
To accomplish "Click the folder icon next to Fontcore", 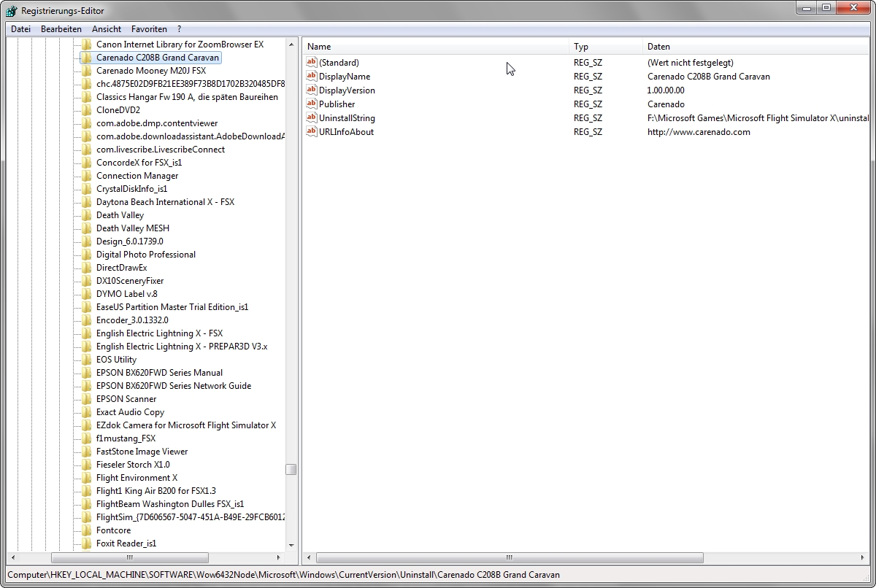I will tap(86, 530).
